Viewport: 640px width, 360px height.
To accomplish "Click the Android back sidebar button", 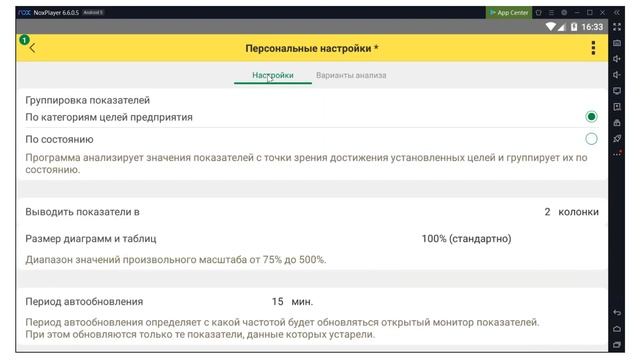I will 617,313.
